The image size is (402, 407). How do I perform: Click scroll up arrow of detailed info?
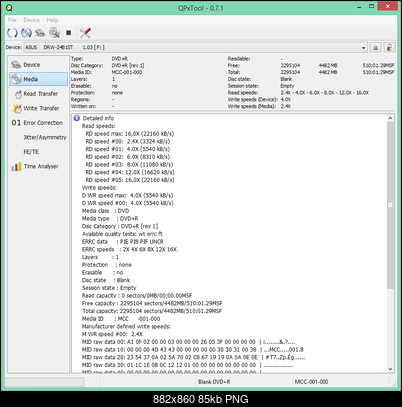tap(390, 118)
